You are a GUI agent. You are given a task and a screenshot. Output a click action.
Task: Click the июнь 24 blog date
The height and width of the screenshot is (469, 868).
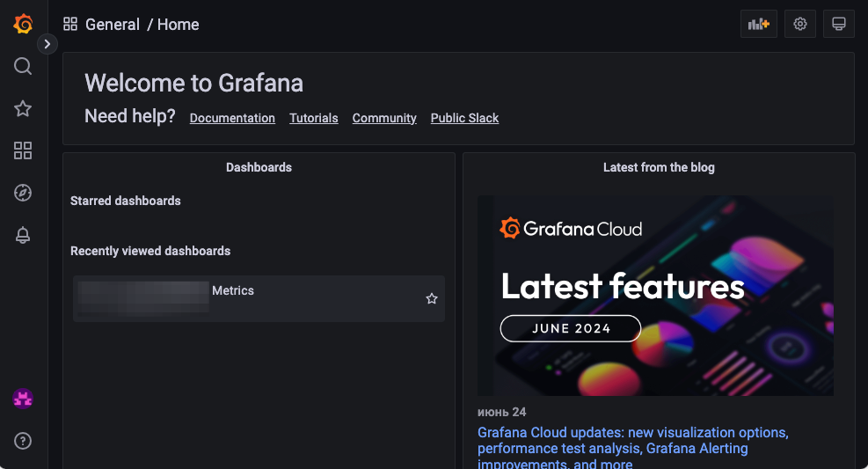coord(501,412)
